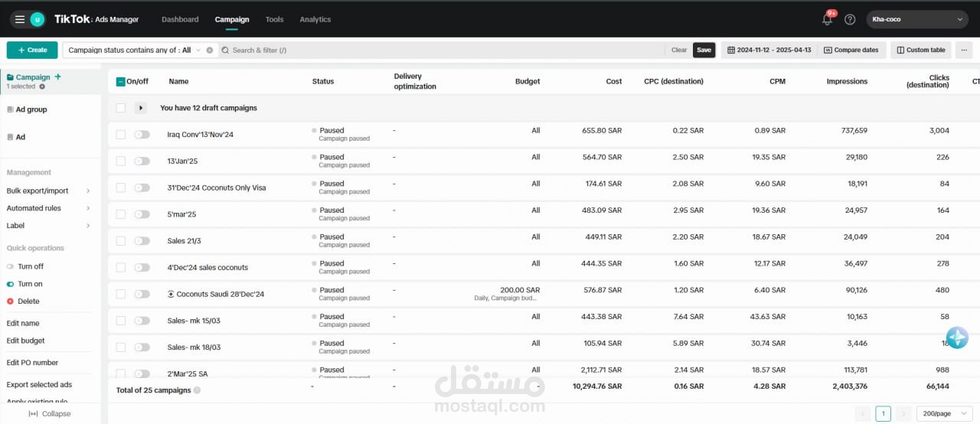Remove the '1 selected' filter icon
The image size is (980, 424).
point(42,86)
